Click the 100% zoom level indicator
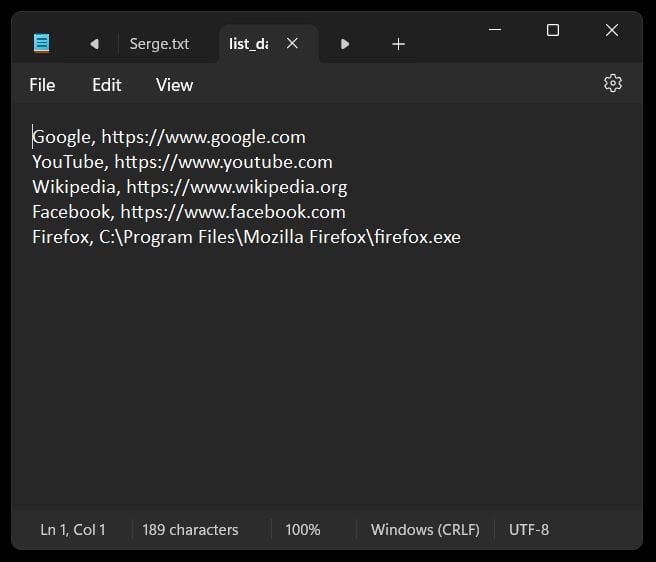The height and width of the screenshot is (562, 656). 302,530
